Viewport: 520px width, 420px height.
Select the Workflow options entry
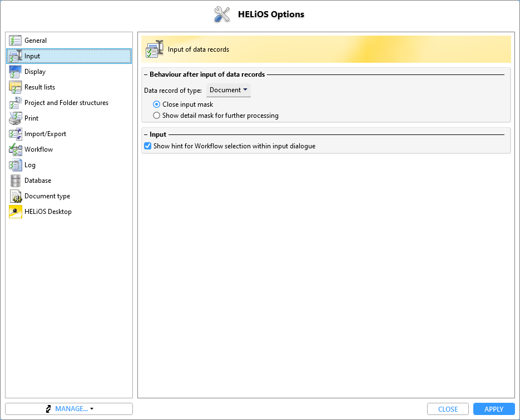(69, 149)
